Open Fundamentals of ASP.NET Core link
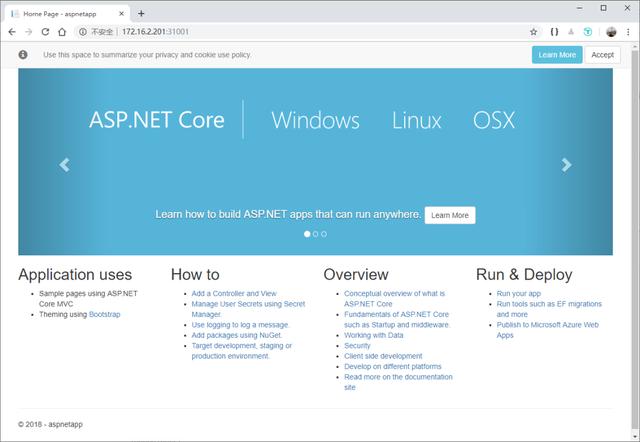The width and height of the screenshot is (640, 442). (396, 320)
